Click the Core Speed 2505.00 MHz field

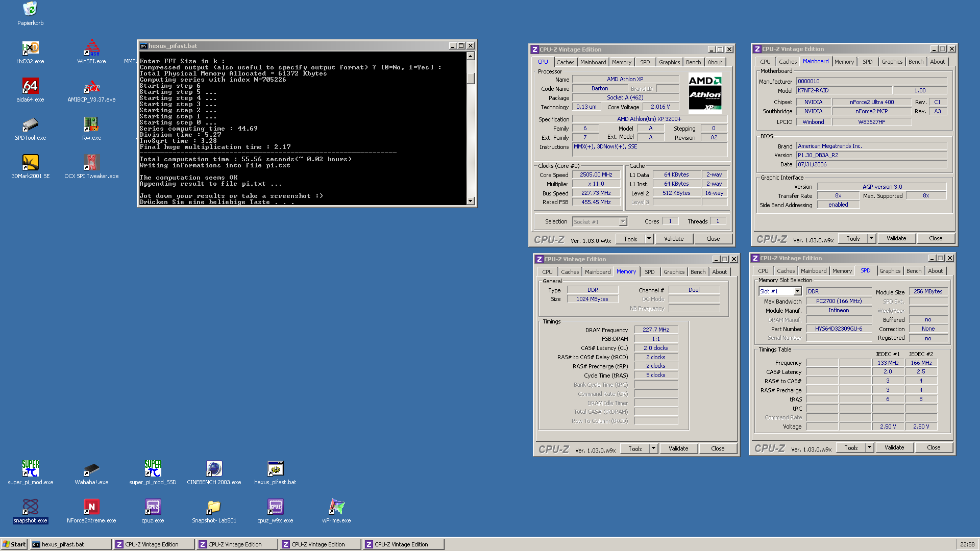point(596,175)
